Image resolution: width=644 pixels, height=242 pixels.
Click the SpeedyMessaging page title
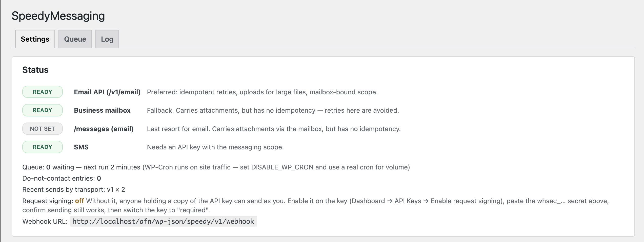click(x=58, y=16)
